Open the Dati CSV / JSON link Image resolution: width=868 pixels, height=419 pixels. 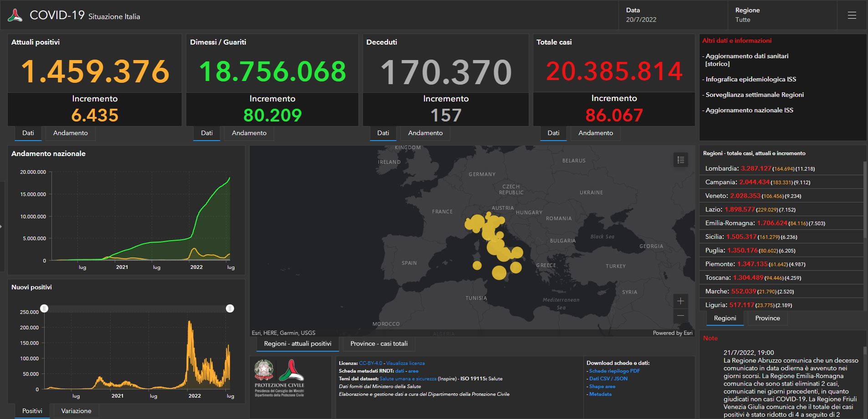point(608,379)
